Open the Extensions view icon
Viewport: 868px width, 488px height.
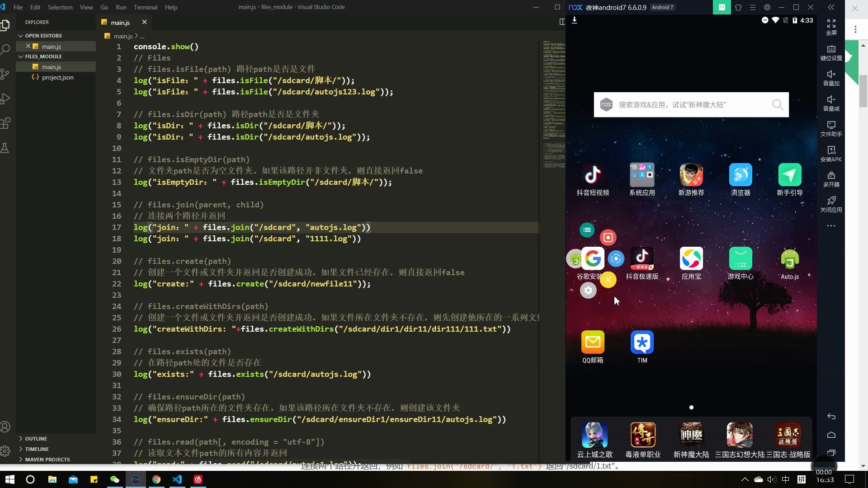[5, 123]
